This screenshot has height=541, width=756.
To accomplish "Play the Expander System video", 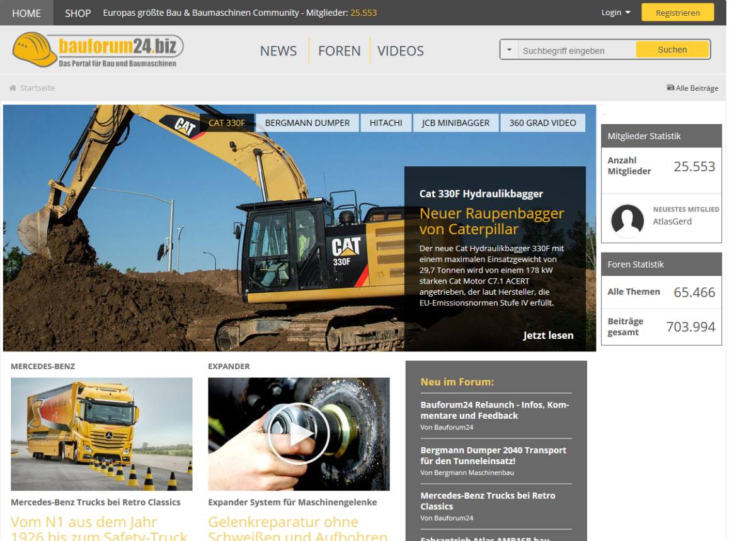I will pyautogui.click(x=299, y=434).
